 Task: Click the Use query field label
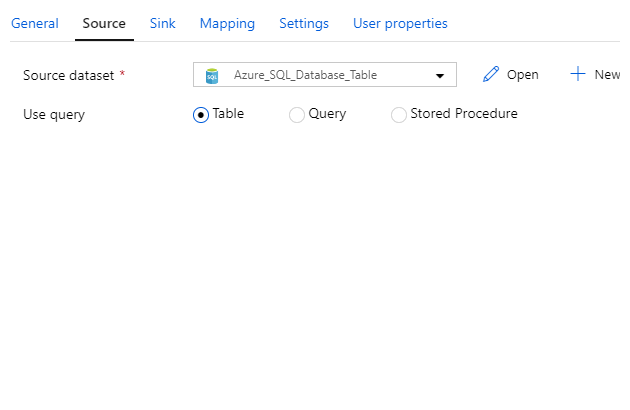pyautogui.click(x=54, y=114)
